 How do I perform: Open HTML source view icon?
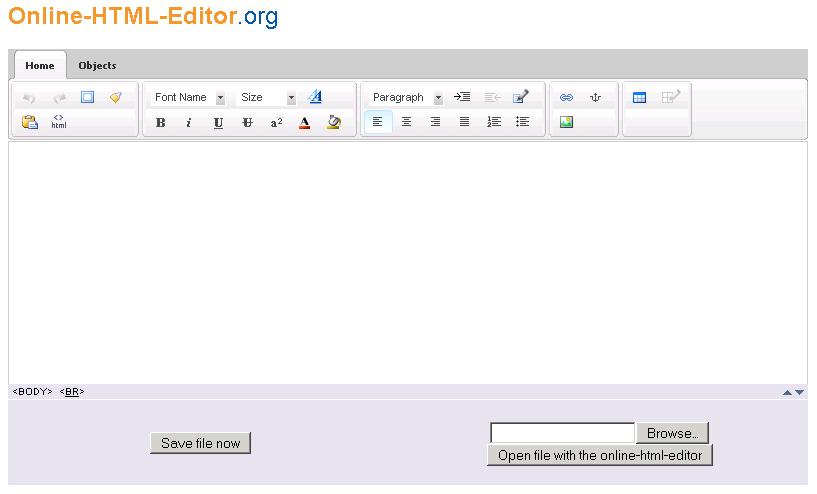pyautogui.click(x=59, y=122)
